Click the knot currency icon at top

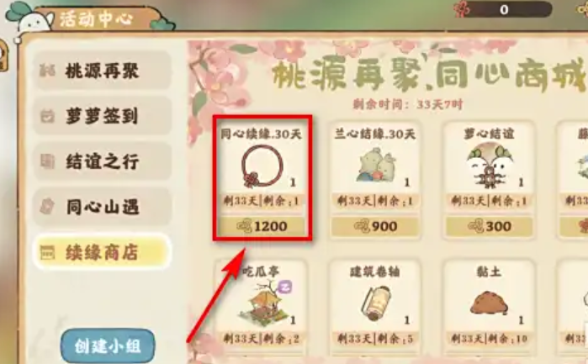pyautogui.click(x=462, y=9)
